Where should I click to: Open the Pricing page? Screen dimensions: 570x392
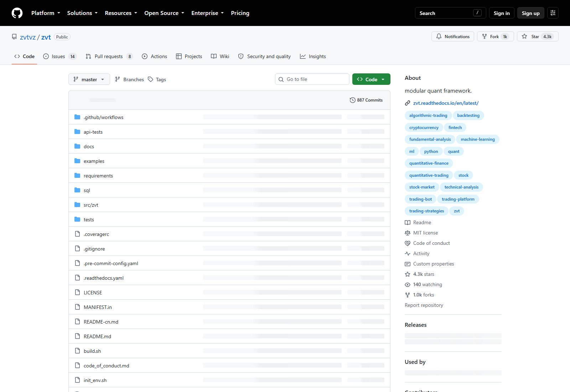point(240,13)
